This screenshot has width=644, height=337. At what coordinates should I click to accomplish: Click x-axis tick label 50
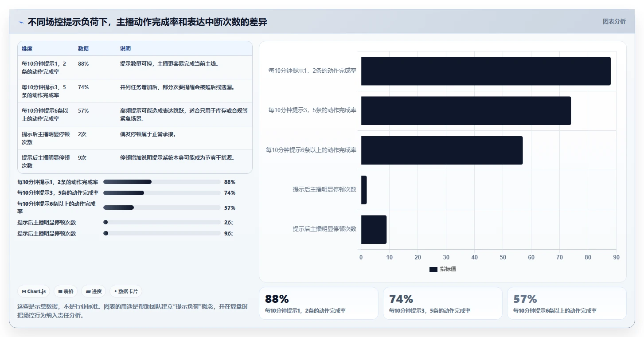[x=503, y=257]
